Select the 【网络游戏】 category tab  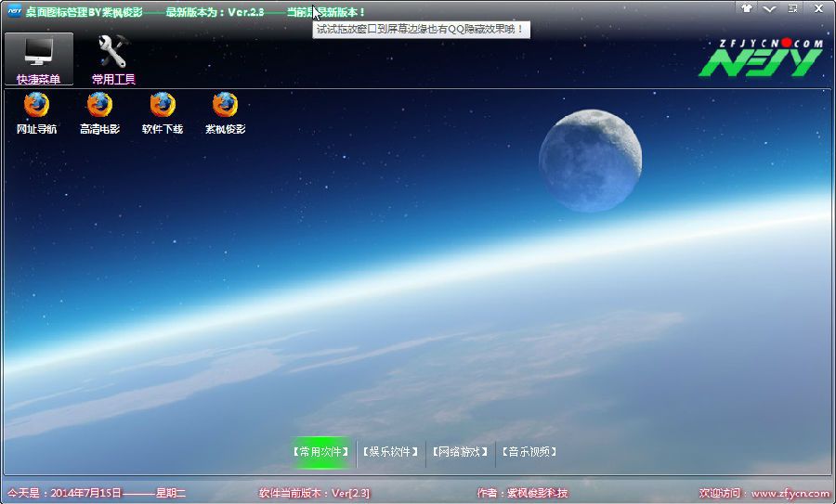point(460,452)
